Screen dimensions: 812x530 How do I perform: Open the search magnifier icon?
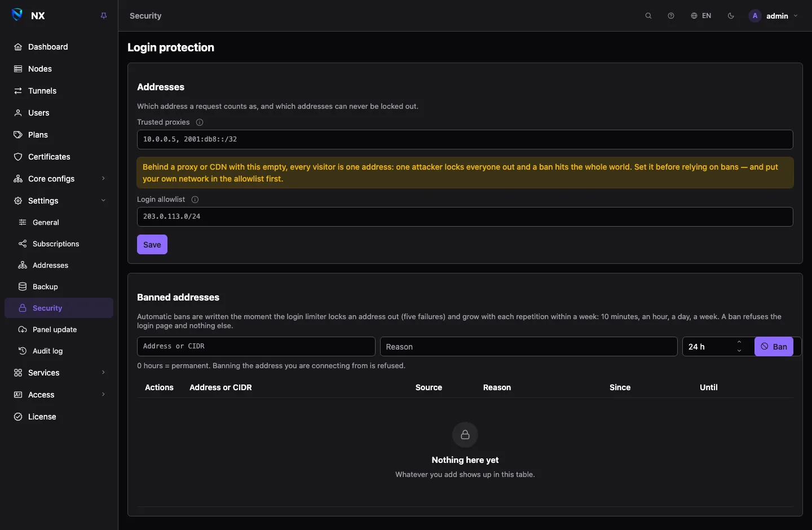pyautogui.click(x=648, y=16)
